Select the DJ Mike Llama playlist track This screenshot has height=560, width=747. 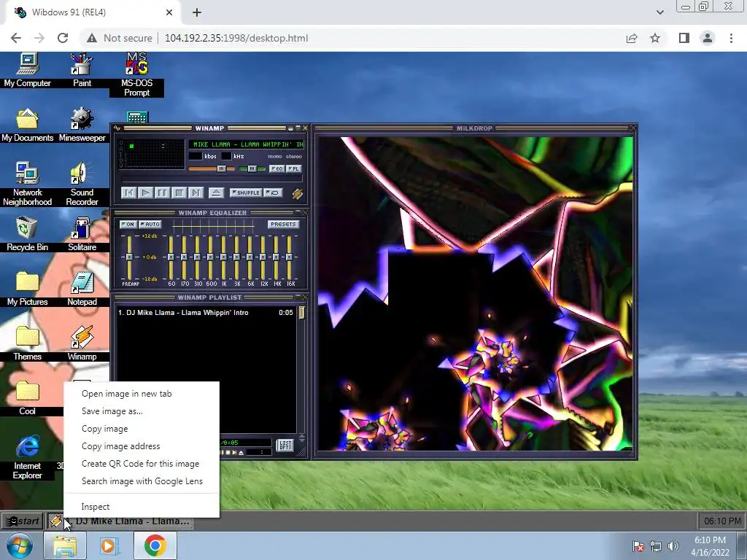(206, 313)
